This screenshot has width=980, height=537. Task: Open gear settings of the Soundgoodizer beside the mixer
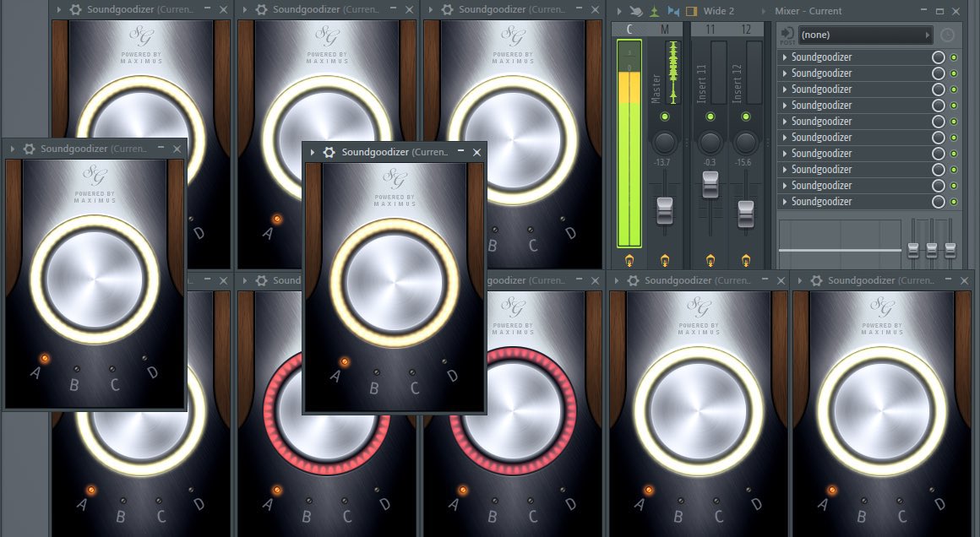tap(447, 9)
